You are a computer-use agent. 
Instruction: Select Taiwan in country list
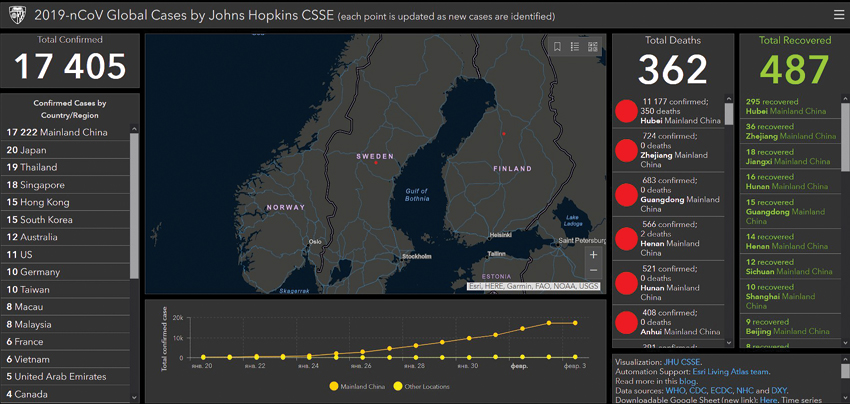[66, 290]
